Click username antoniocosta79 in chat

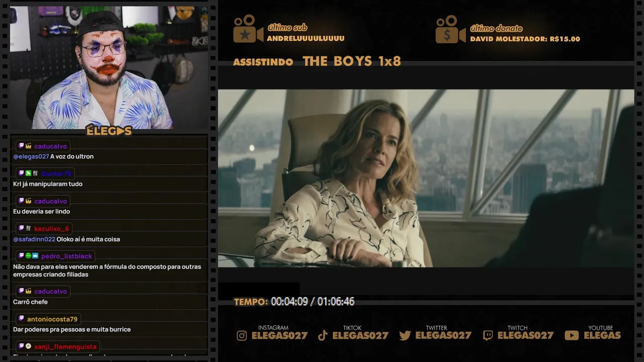(x=52, y=319)
